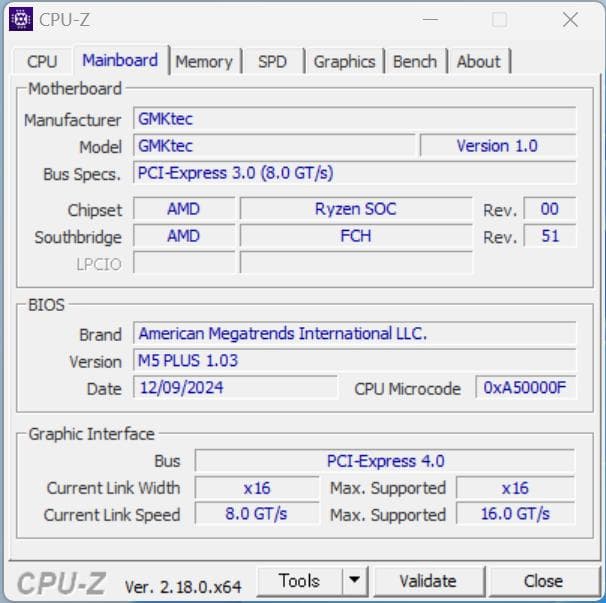Go to the SPD tab
This screenshot has height=603, width=606.
272,61
